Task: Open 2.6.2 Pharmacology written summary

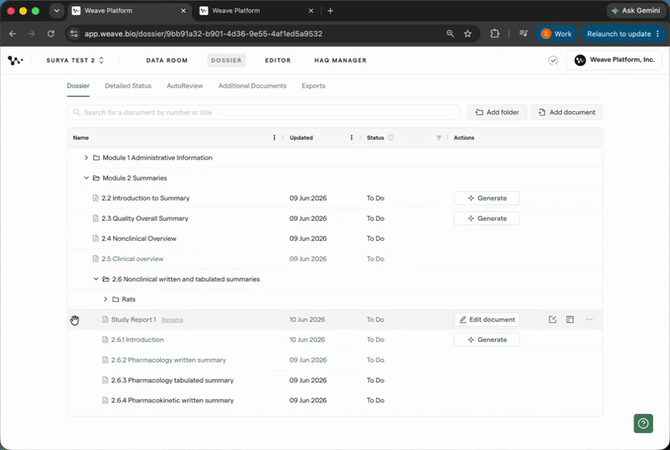Action: 168,360
